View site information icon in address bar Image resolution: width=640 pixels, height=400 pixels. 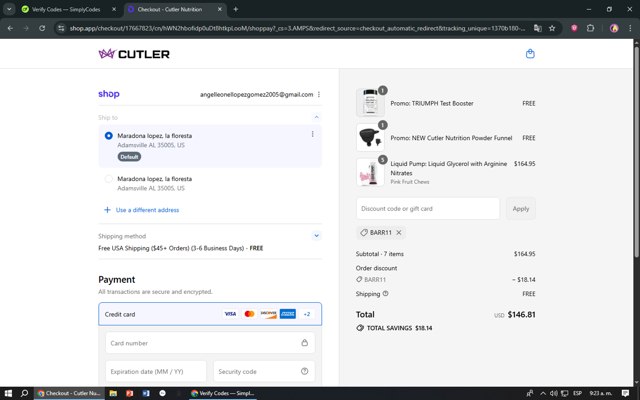click(61, 28)
